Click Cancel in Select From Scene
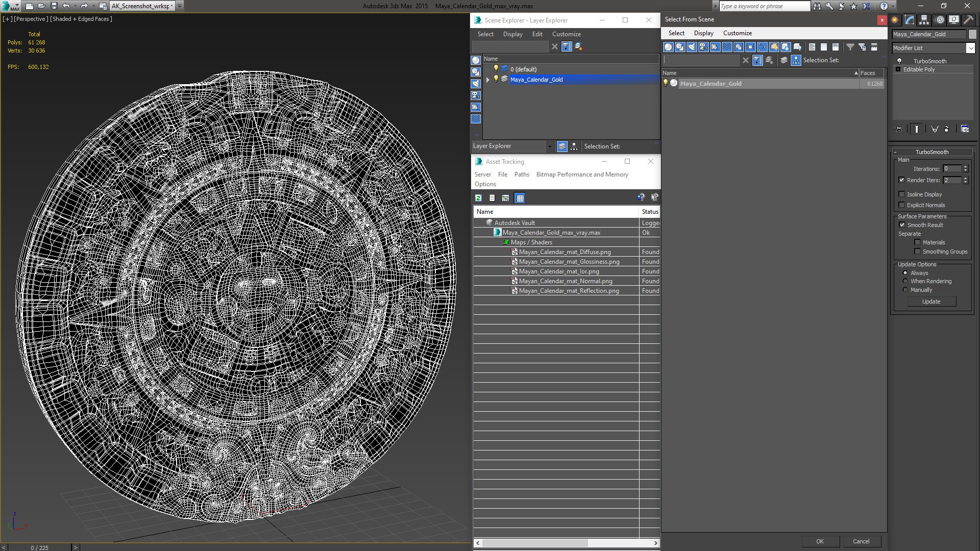Image resolution: width=980 pixels, height=551 pixels. point(861,541)
